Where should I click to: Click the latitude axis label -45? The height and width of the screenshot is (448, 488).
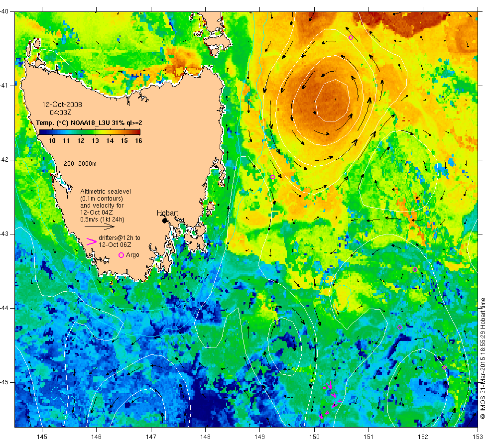click(4, 382)
